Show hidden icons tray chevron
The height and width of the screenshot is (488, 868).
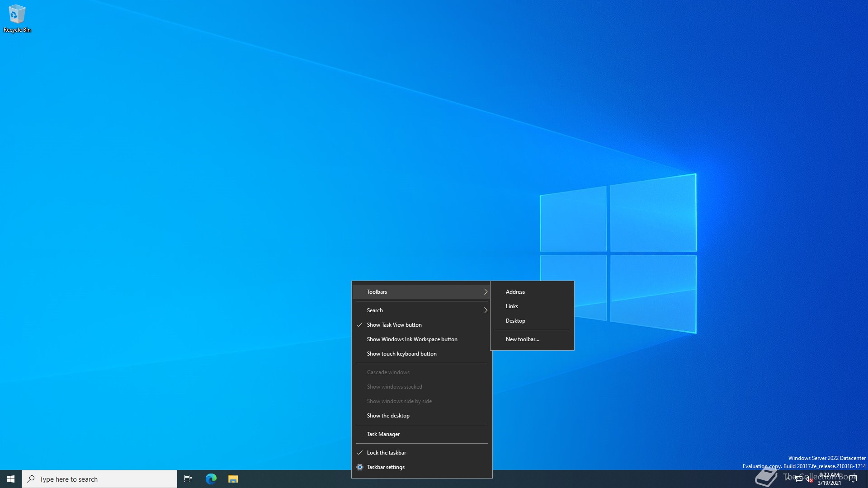788,479
